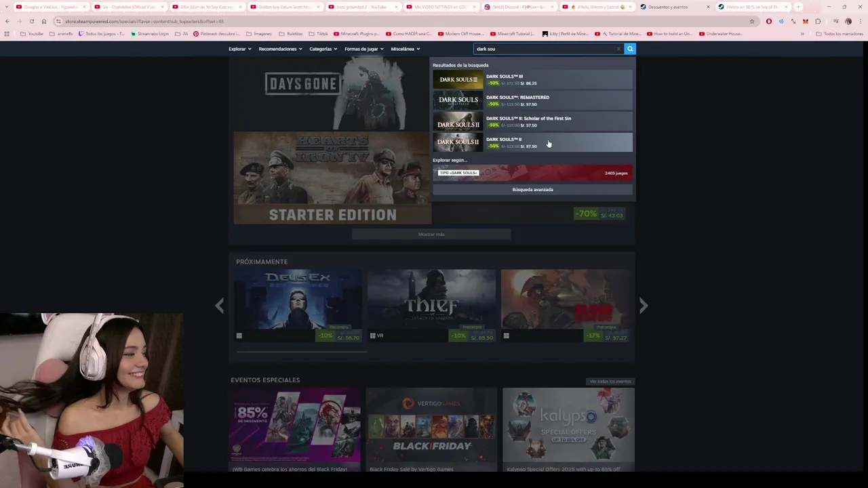Open the Streamlabs Login bookmark
Viewport: 868px width, 488px height.
(x=149, y=33)
